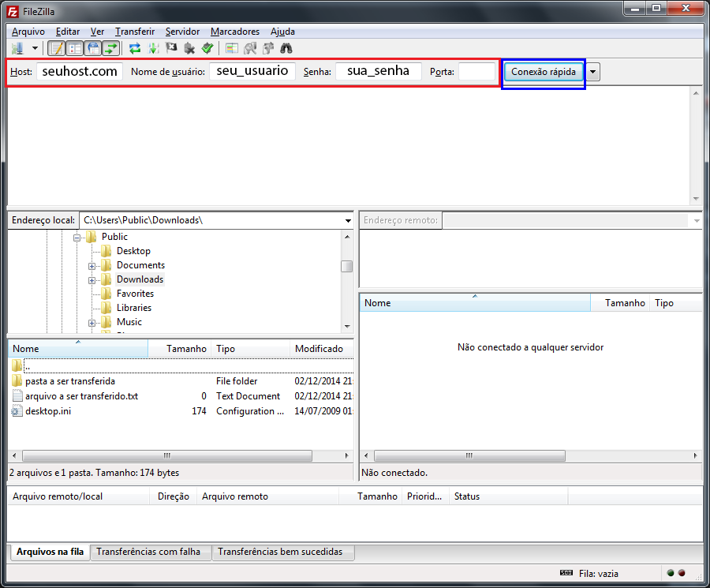Image resolution: width=710 pixels, height=588 pixels.
Task: Click the Documents folder icon in the tree
Action: [106, 264]
